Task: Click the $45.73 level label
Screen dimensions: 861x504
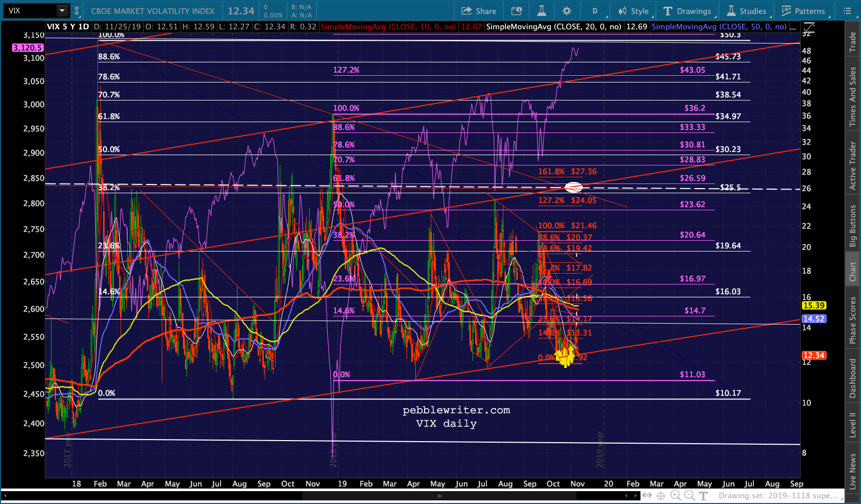Action: (x=728, y=57)
